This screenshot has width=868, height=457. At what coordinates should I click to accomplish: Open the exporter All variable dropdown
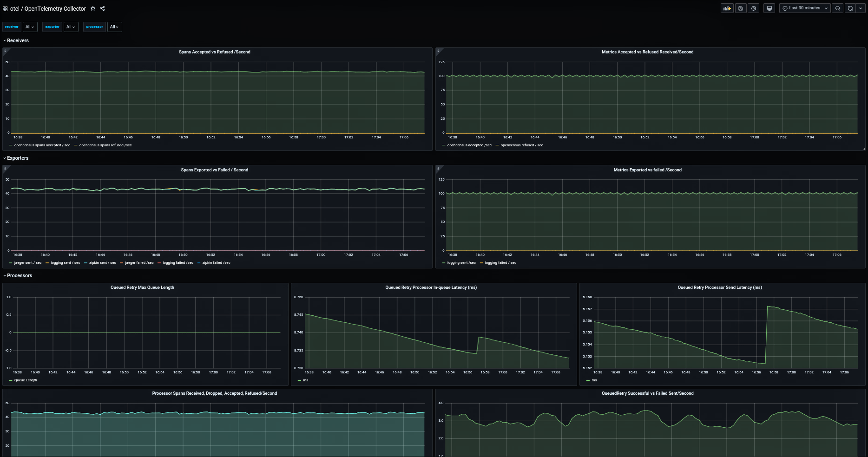click(71, 26)
